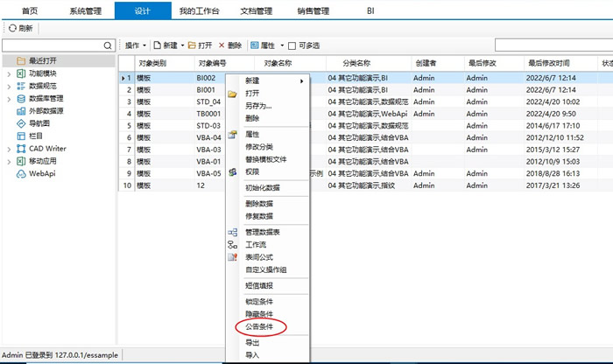Click the 删除 delete toolbar button
613x364 pixels.
click(x=229, y=45)
